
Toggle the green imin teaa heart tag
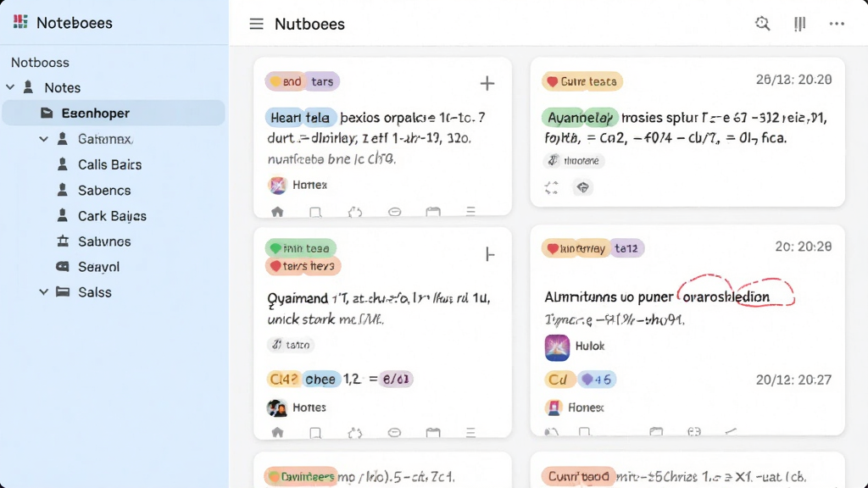[x=301, y=248]
